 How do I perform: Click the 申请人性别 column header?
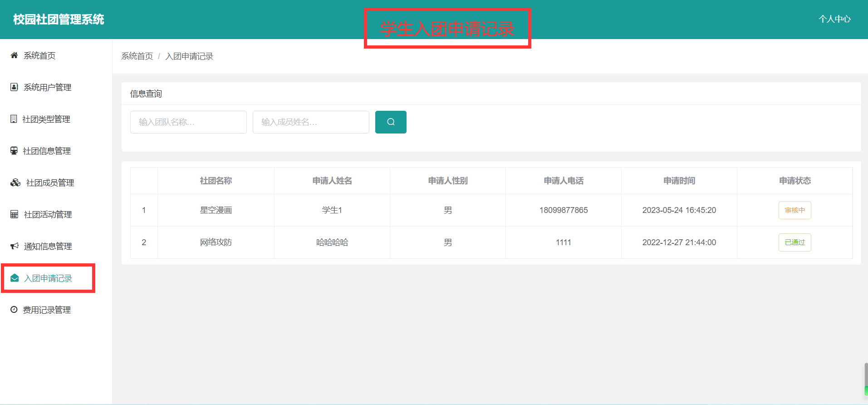click(x=448, y=181)
